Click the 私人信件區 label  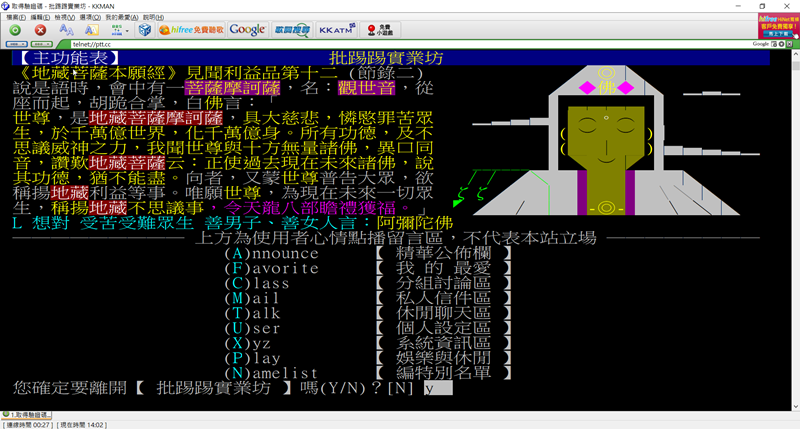443,298
